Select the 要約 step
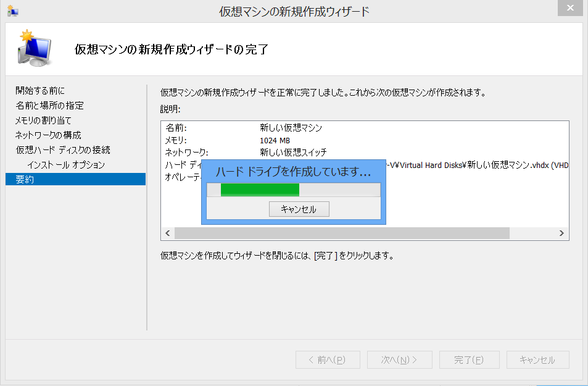The image size is (588, 386). (x=75, y=179)
